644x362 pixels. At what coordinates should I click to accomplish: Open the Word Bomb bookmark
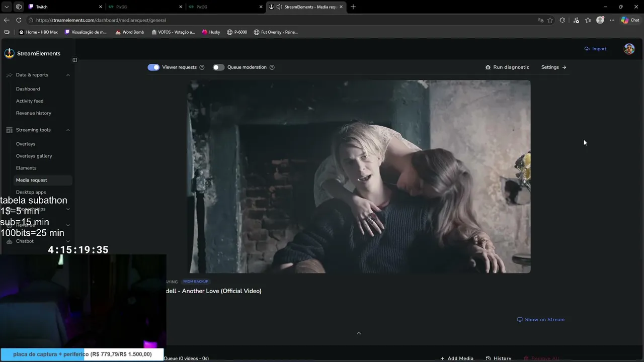[x=130, y=32]
